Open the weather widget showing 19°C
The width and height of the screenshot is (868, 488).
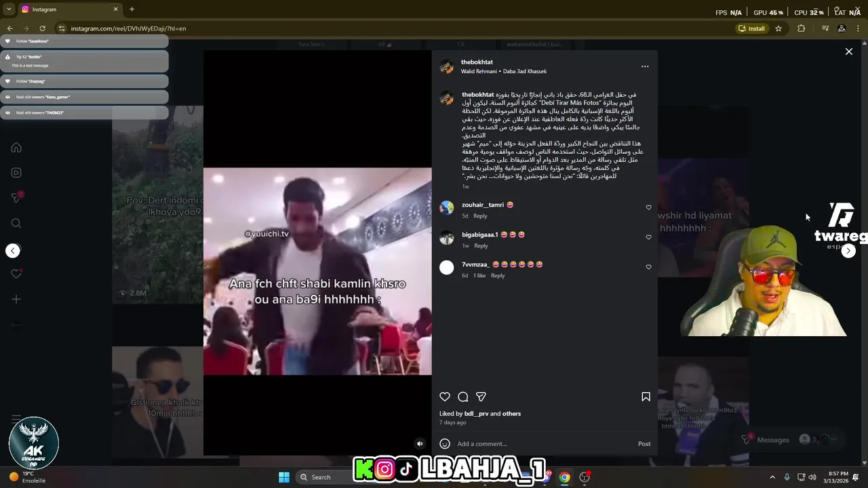(x=28, y=477)
